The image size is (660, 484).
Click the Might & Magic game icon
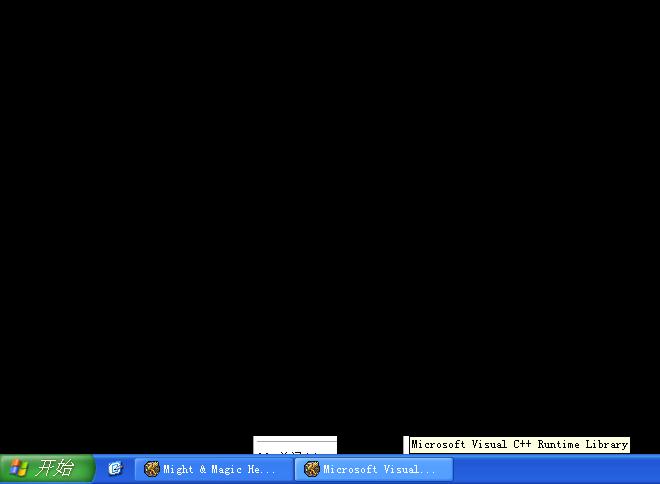coord(152,469)
